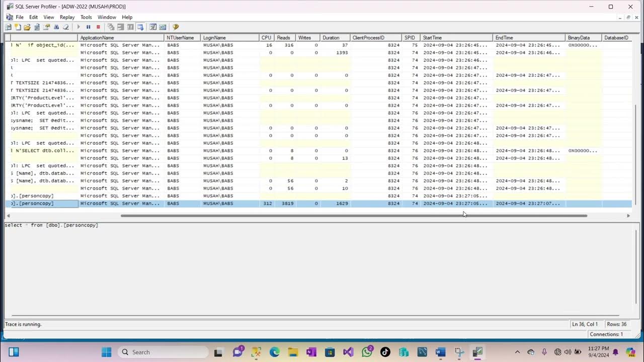Screen dimensions: 644x362
Task: Click the Find binoculars icon
Action: point(56,27)
